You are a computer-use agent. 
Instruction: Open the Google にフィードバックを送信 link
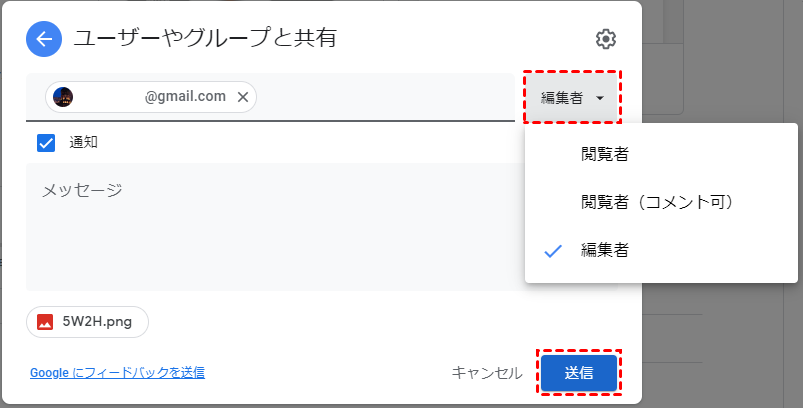pos(117,373)
